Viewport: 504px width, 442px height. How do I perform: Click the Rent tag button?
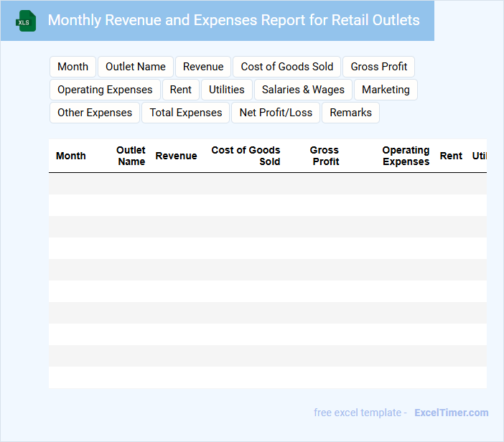(181, 90)
